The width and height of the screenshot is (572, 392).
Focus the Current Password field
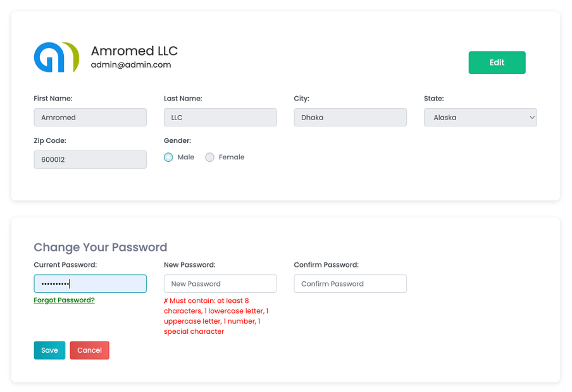tap(90, 284)
